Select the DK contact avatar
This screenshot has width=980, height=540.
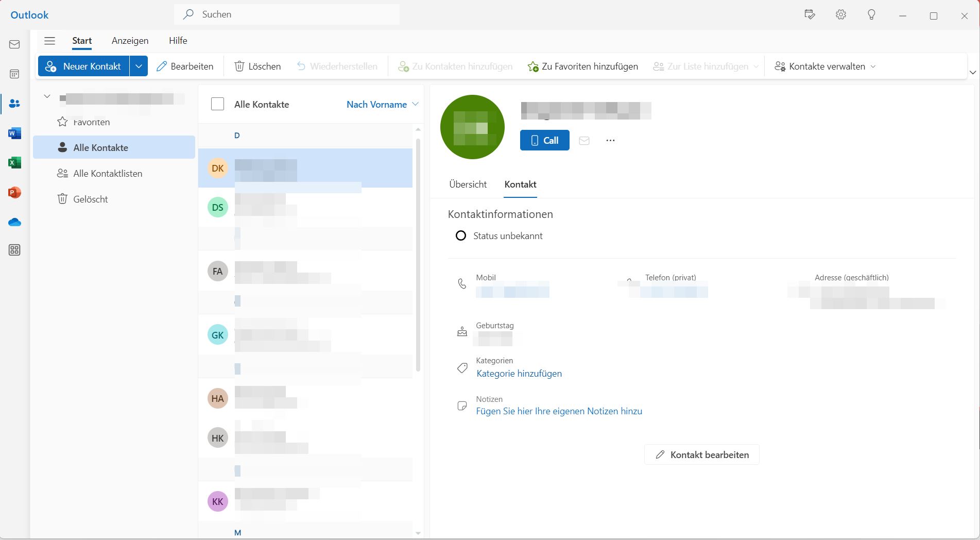218,168
